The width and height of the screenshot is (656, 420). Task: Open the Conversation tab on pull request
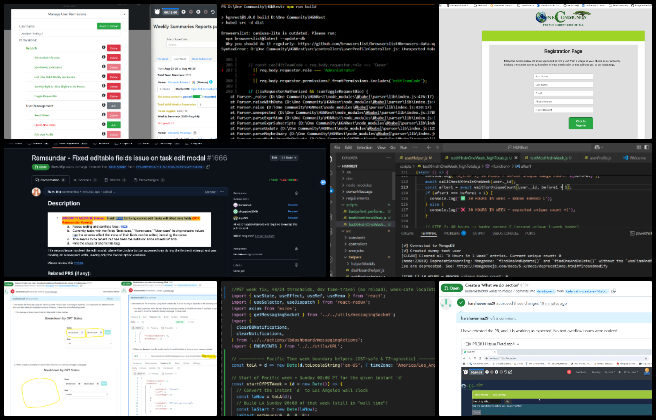(50, 180)
